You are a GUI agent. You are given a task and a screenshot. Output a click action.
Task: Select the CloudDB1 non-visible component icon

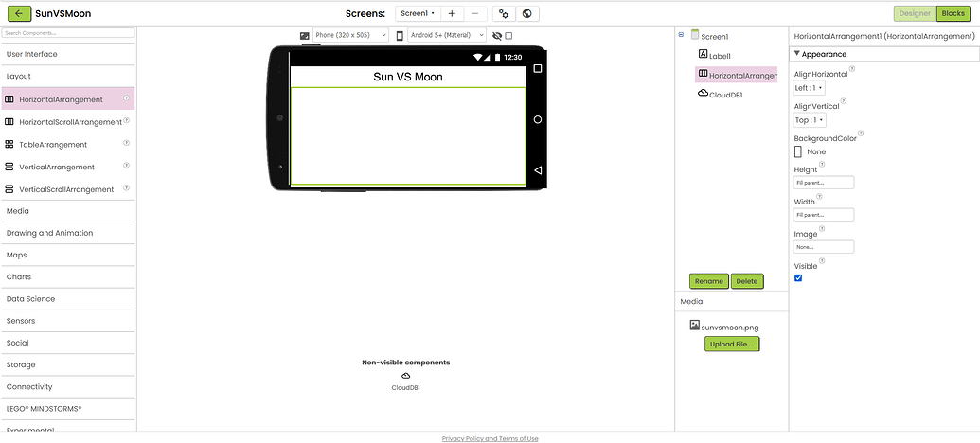tap(405, 376)
